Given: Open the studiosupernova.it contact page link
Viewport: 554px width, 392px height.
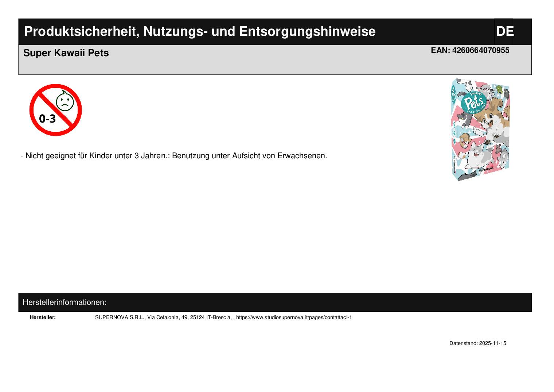Looking at the screenshot, I should point(294,317).
